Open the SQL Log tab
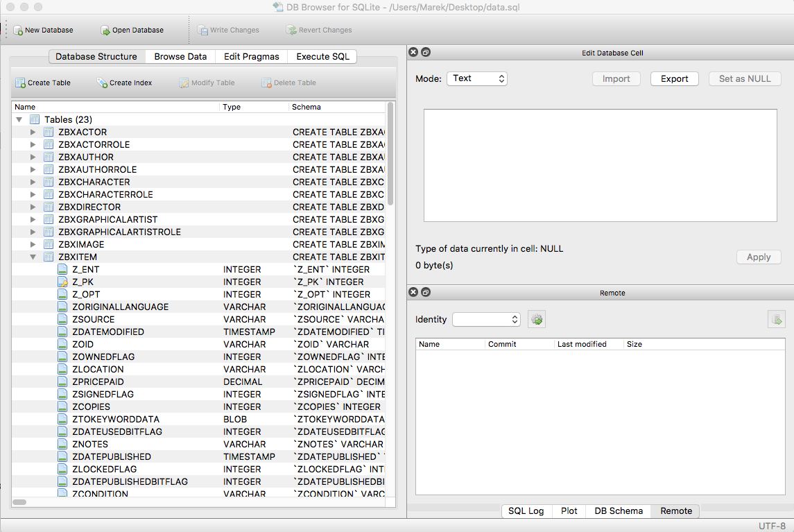This screenshot has width=794, height=532. pyautogui.click(x=526, y=511)
